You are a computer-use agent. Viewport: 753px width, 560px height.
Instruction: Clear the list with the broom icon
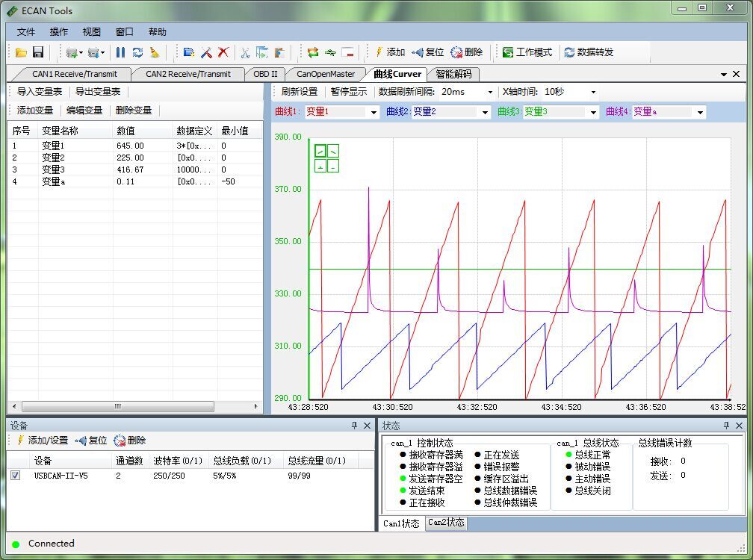155,52
